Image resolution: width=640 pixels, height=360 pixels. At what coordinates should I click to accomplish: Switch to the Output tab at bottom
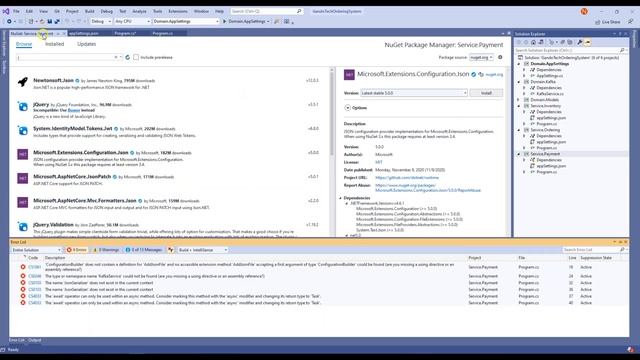[35, 340]
